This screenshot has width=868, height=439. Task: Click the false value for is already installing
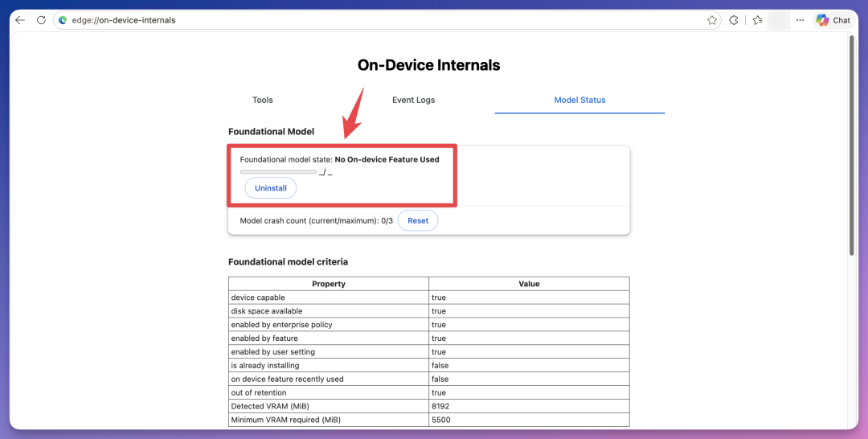[x=440, y=365]
